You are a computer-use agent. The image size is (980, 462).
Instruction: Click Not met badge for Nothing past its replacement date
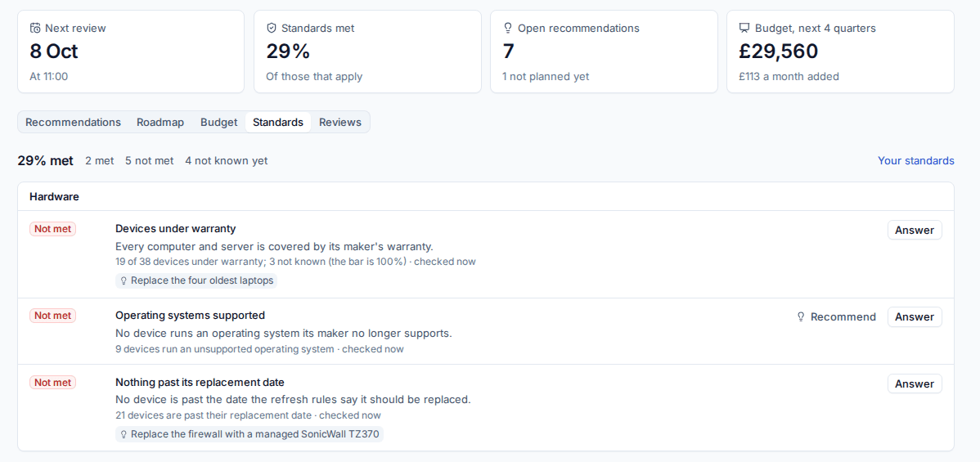(52, 382)
